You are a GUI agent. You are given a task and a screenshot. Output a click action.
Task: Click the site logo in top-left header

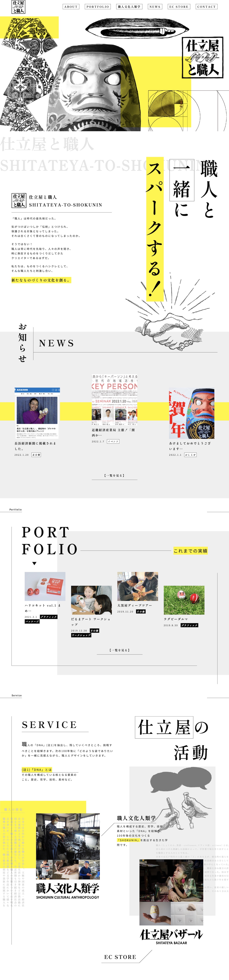click(x=19, y=7)
